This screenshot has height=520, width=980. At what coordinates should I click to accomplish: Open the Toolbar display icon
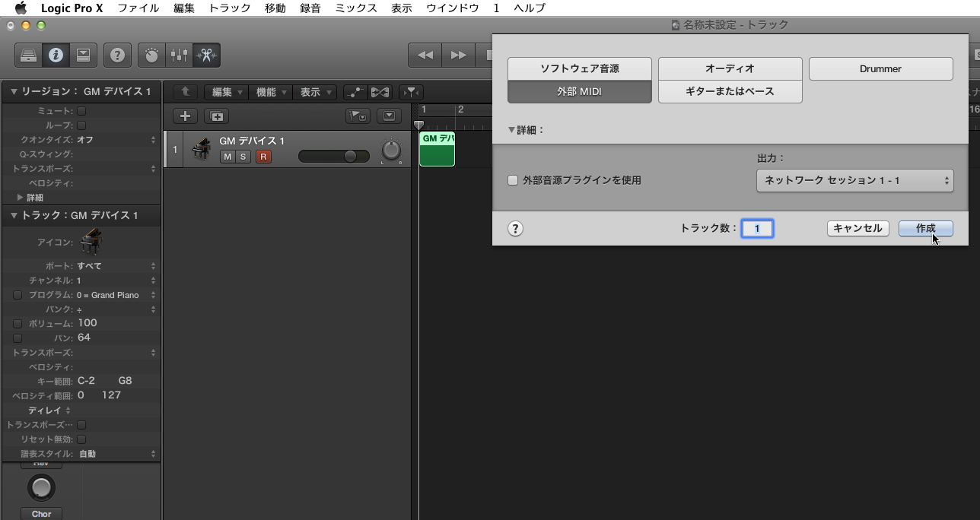click(83, 55)
